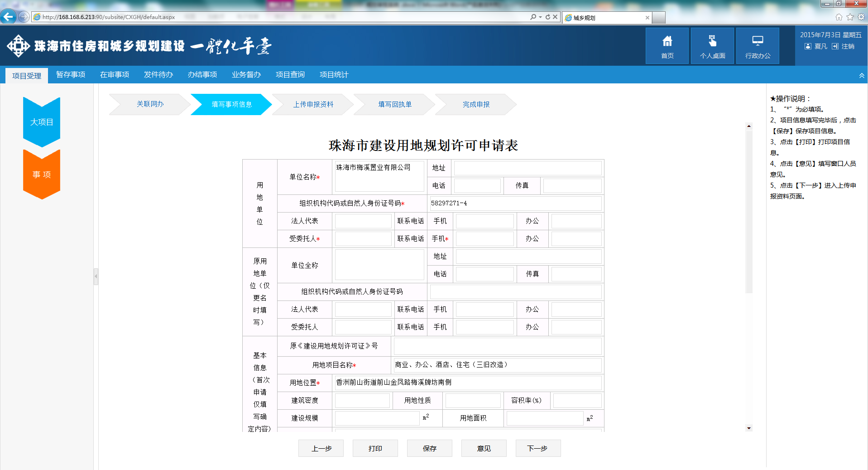
Task: Click the 注销 logout icon
Action: [x=835, y=46]
